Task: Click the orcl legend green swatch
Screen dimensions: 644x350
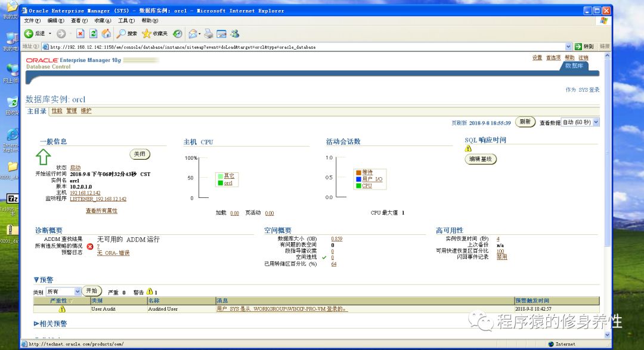Action: (x=221, y=183)
